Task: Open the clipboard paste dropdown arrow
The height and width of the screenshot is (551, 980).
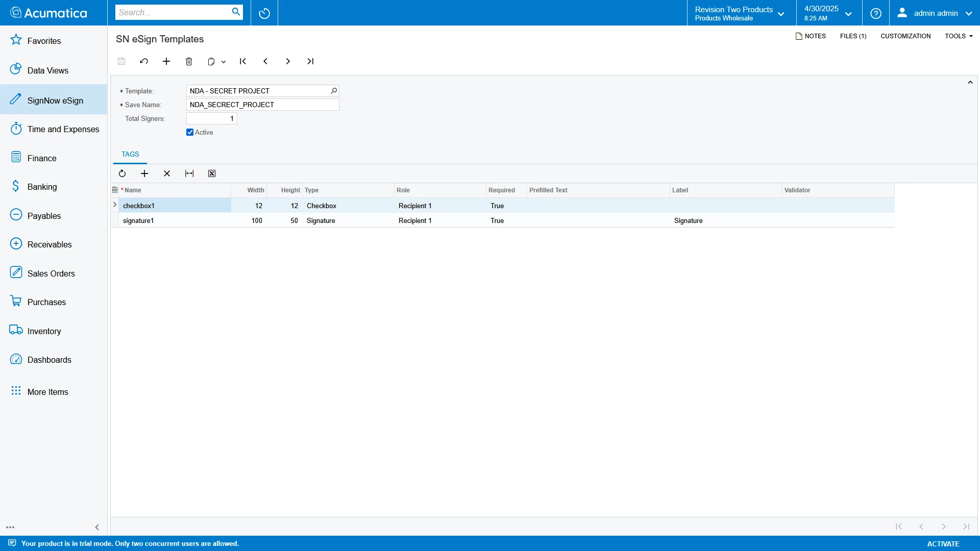Action: 223,62
